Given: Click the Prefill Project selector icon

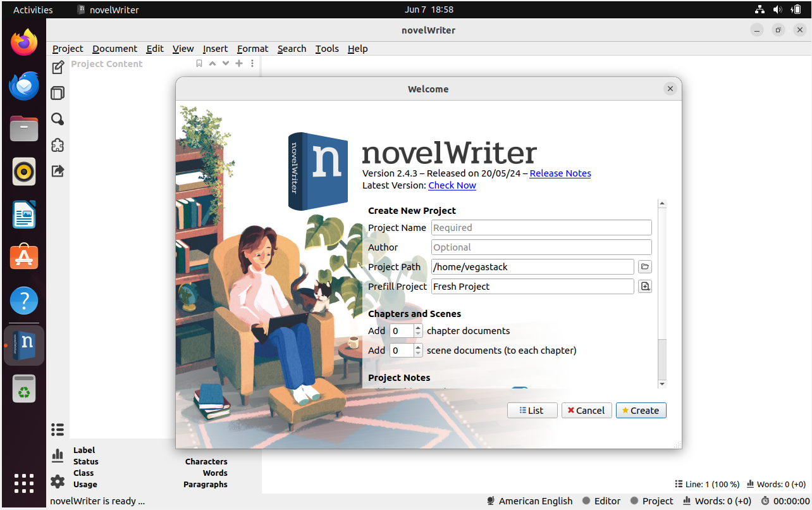Looking at the screenshot, I should (x=644, y=286).
